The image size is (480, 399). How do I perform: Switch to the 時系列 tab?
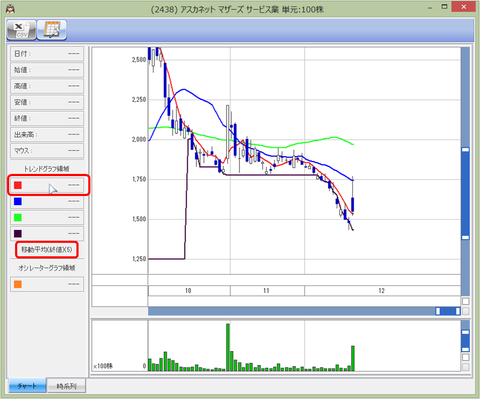66,386
